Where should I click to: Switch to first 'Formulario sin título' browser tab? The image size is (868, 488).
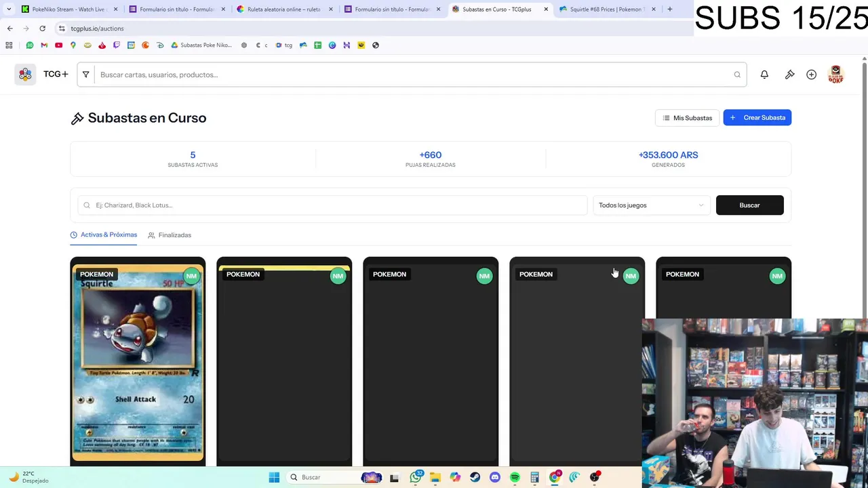(x=176, y=9)
